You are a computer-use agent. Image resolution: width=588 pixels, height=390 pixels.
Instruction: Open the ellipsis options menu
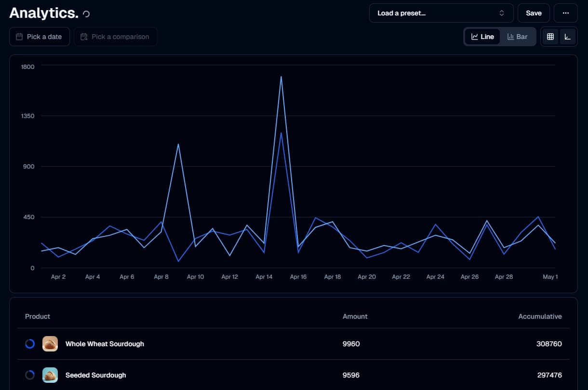(x=565, y=13)
